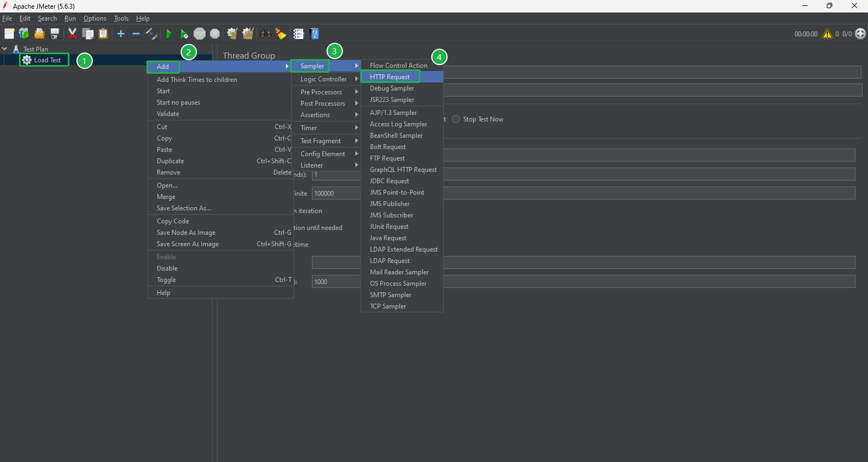Screen dimensions: 868x462
Task: Expand the Post Processors submenu
Action: [327, 104]
